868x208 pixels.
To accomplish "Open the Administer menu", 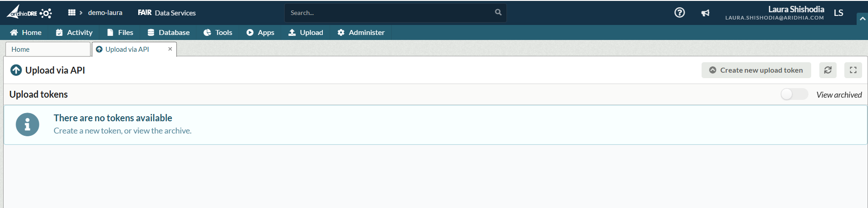I will 361,32.
